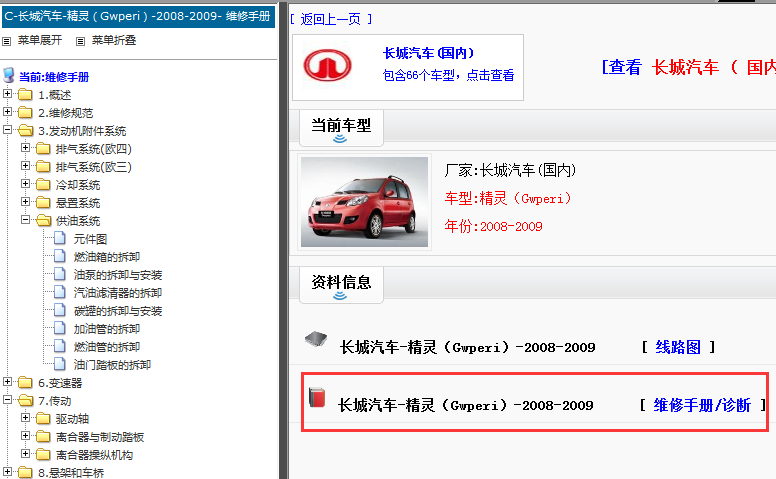Open 元件图 tree item
The height and width of the screenshot is (479, 776).
click(x=90, y=239)
